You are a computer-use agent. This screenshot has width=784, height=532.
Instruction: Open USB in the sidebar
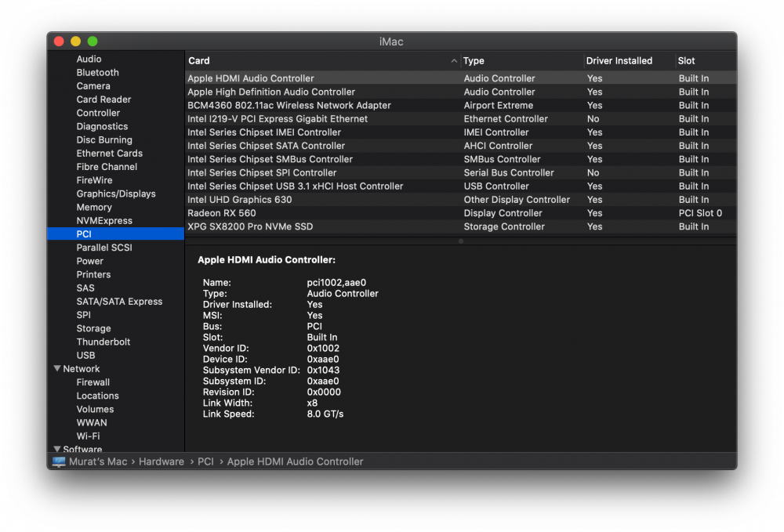(85, 356)
